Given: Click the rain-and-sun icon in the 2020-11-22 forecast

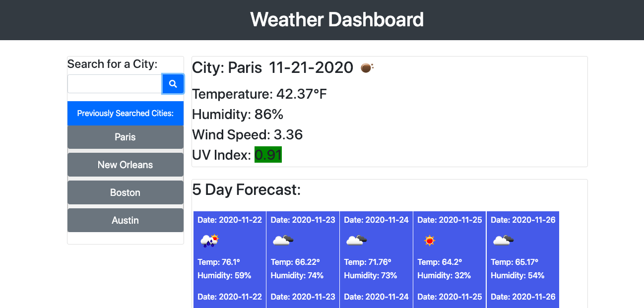Looking at the screenshot, I should tap(208, 240).
